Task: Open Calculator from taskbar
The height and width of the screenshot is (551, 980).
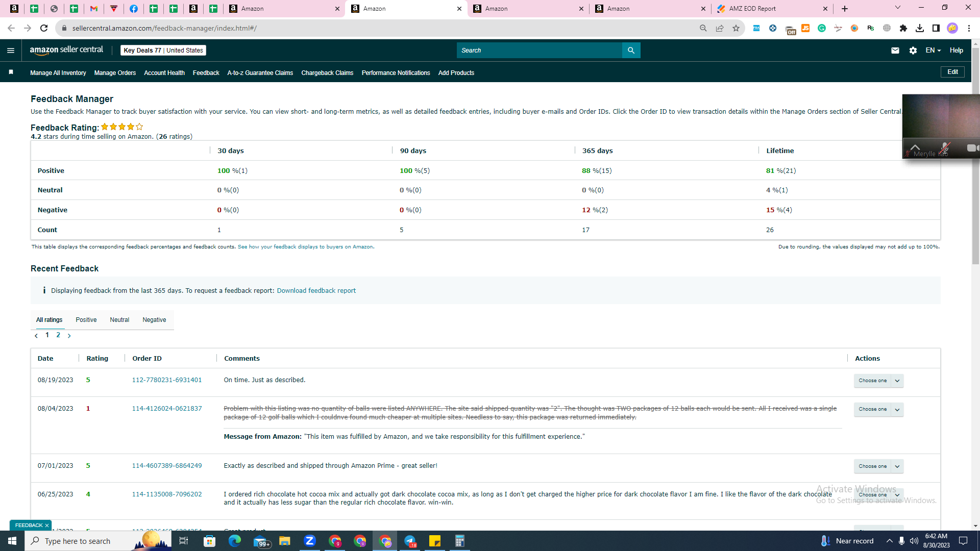Action: [460, 541]
